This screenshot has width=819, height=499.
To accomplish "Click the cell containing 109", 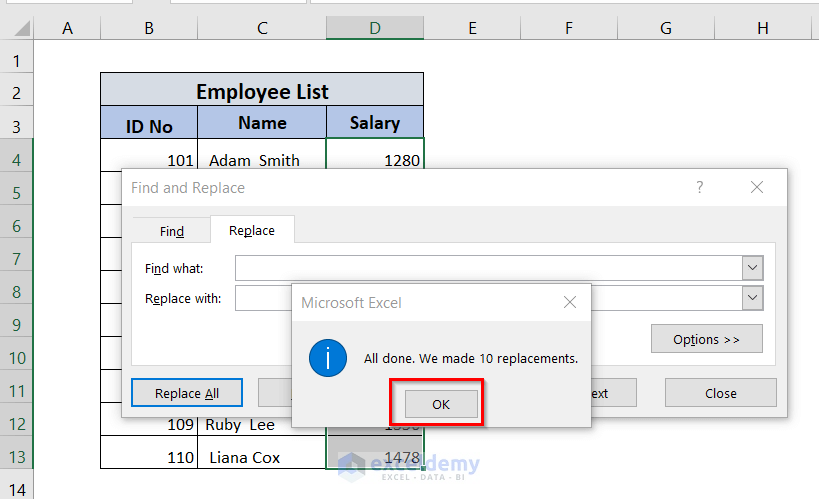I will (149, 426).
